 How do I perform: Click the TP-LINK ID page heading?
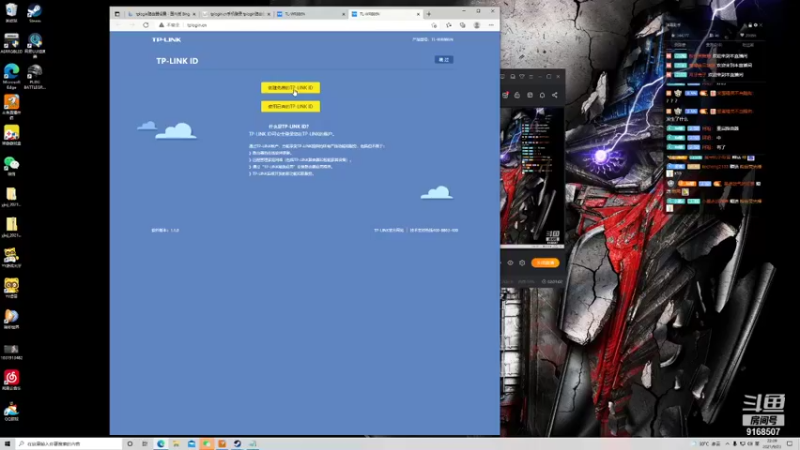177,61
